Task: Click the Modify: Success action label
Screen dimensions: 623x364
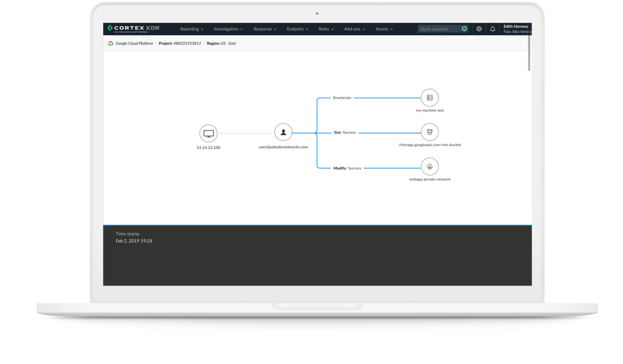Action: coord(347,169)
